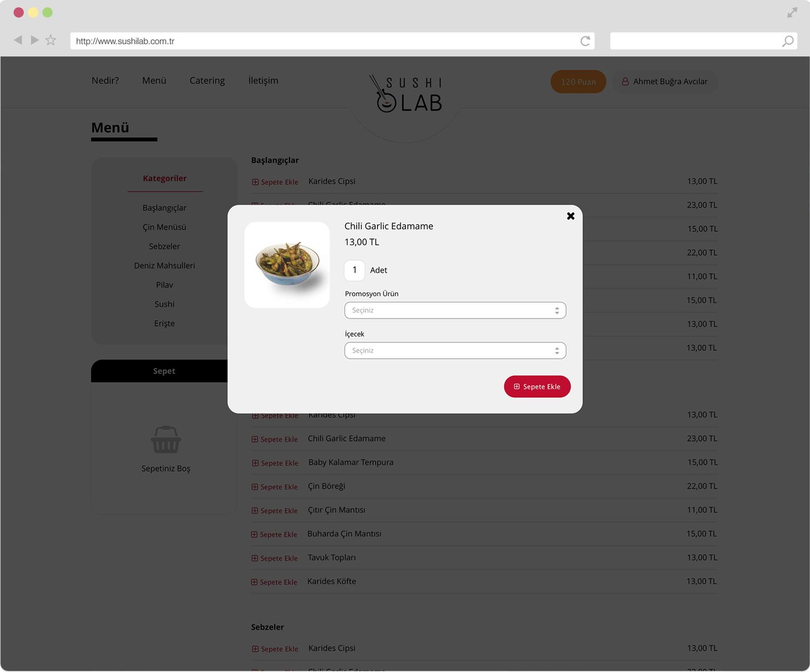This screenshot has height=672, width=810.
Task: Click the browser forward arrow
Action: [35, 40]
